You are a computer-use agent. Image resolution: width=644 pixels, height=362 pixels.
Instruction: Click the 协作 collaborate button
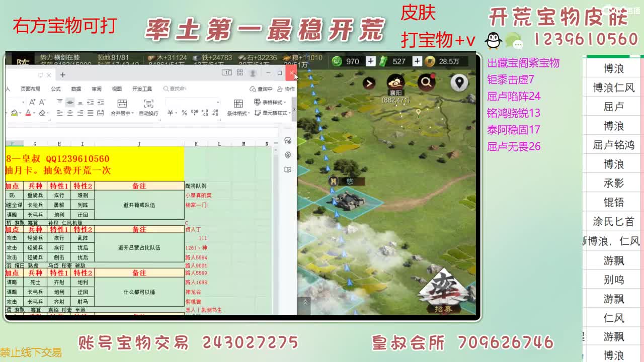pos(285,89)
